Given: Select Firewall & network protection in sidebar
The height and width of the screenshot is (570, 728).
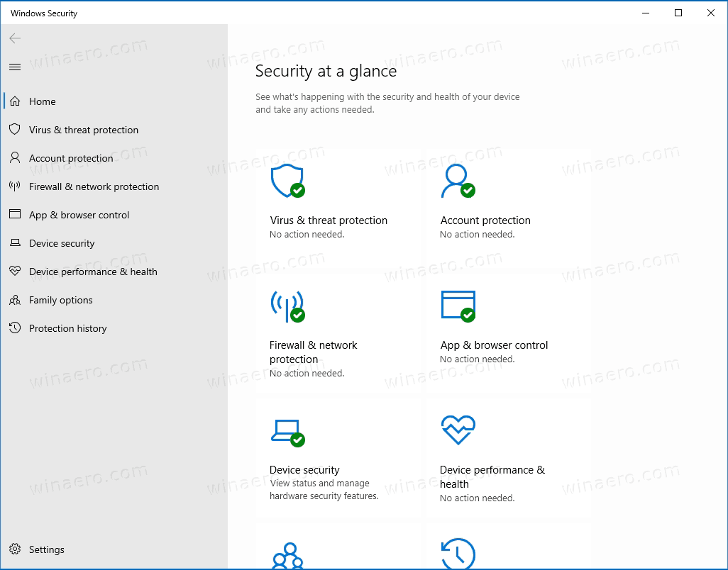Looking at the screenshot, I should tap(94, 186).
